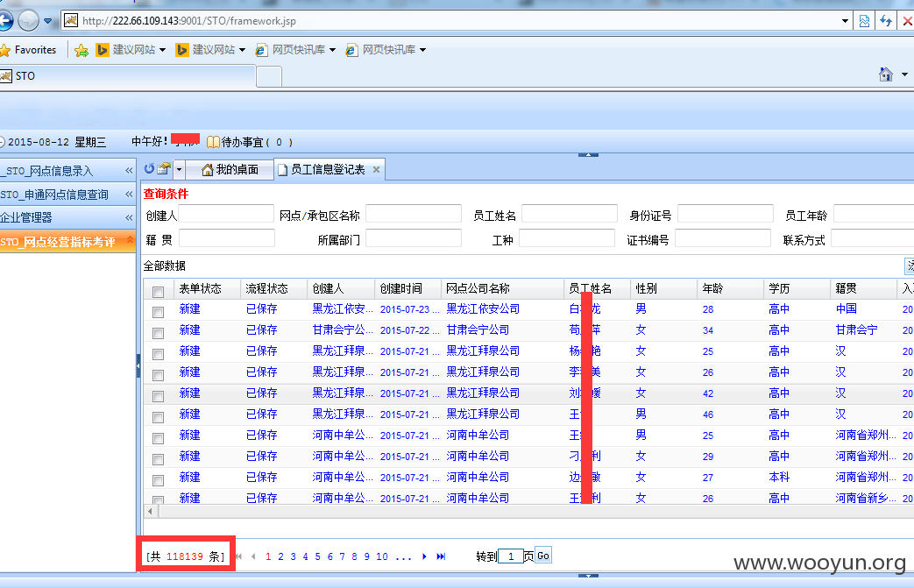Click the refresh icon in tab toolbar
914x588 pixels.
(149, 169)
